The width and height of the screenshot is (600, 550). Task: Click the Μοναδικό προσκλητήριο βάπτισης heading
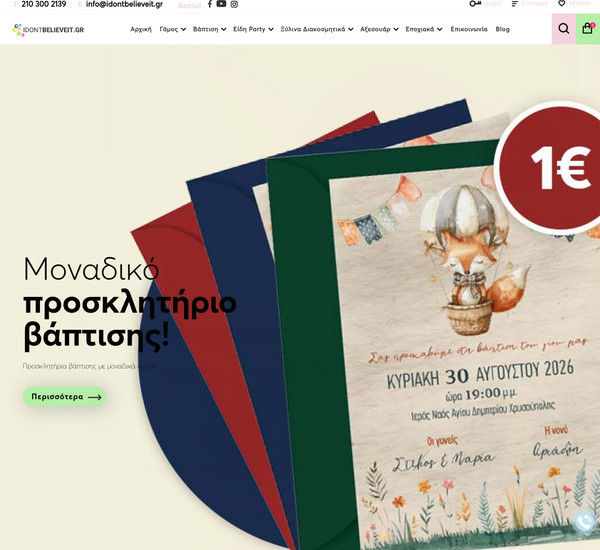(129, 302)
